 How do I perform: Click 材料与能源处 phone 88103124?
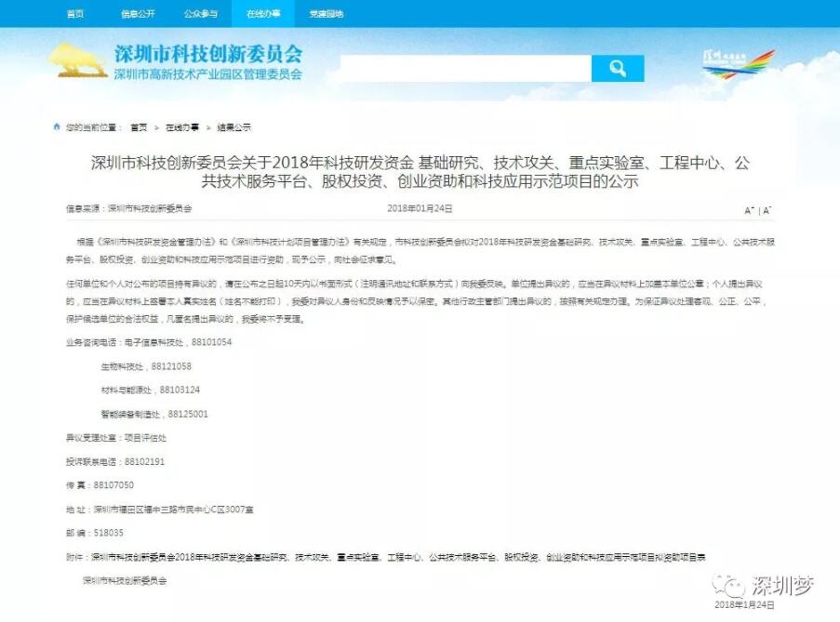pos(150,390)
